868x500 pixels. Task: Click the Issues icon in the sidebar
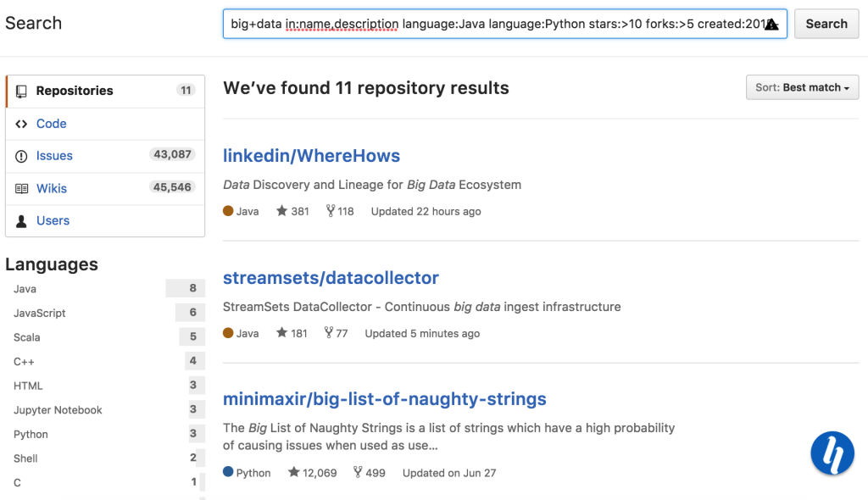click(23, 155)
